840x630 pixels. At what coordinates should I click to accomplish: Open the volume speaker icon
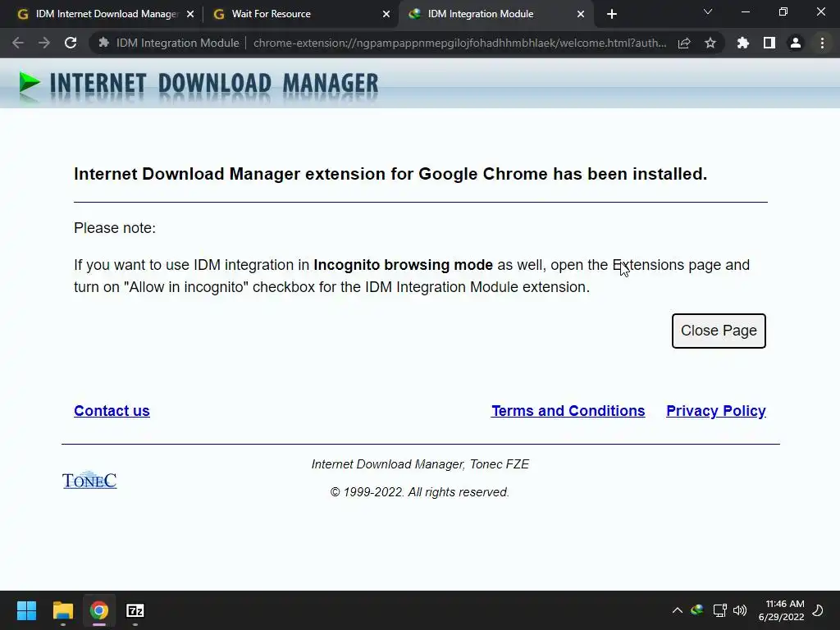[x=740, y=610]
